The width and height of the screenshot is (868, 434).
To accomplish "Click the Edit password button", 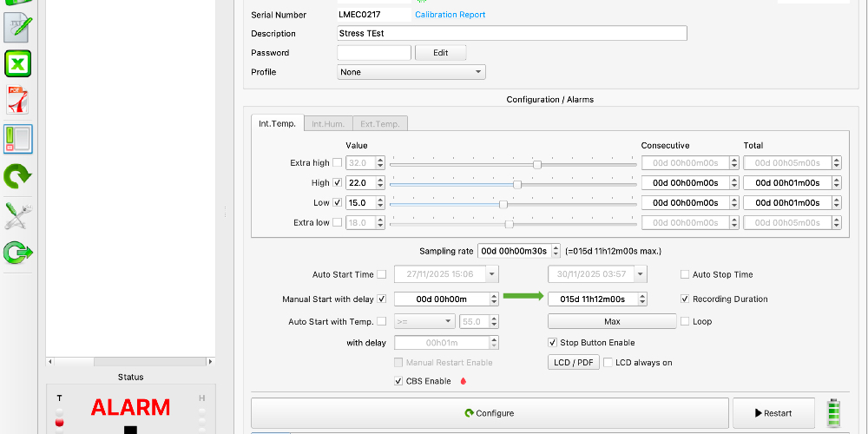I will pos(441,53).
